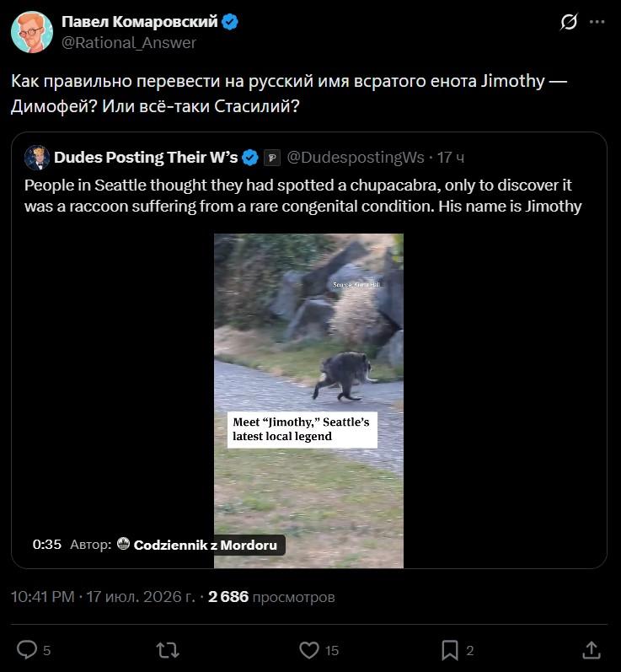Screen dimensions: 621x672
Task: Click the reply speech bubble icon
Action: (x=27, y=650)
